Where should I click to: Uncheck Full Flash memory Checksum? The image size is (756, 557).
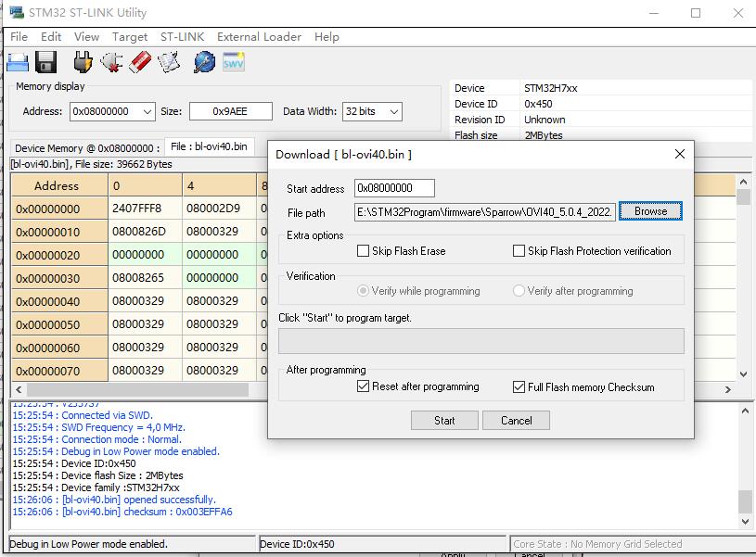click(519, 386)
